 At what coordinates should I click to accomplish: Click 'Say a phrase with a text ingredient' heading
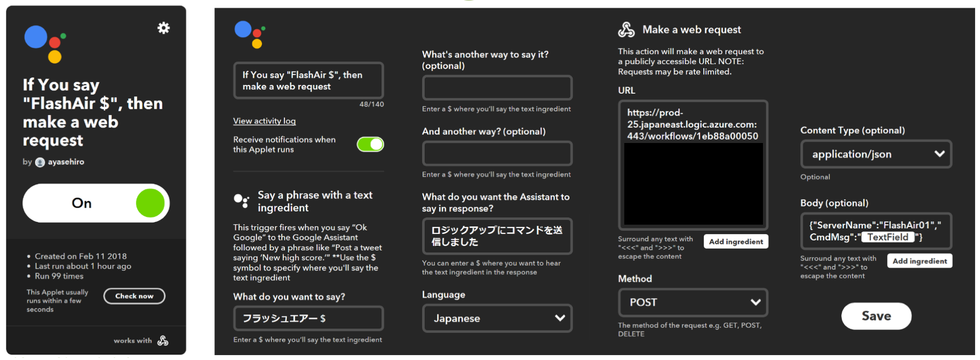(x=315, y=201)
